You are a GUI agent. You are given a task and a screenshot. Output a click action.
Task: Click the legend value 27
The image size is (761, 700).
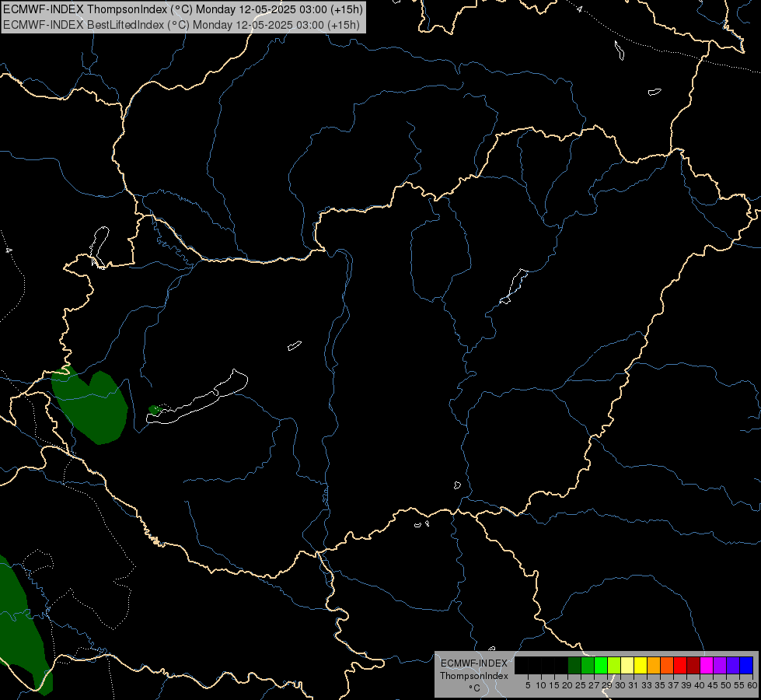coord(594,685)
